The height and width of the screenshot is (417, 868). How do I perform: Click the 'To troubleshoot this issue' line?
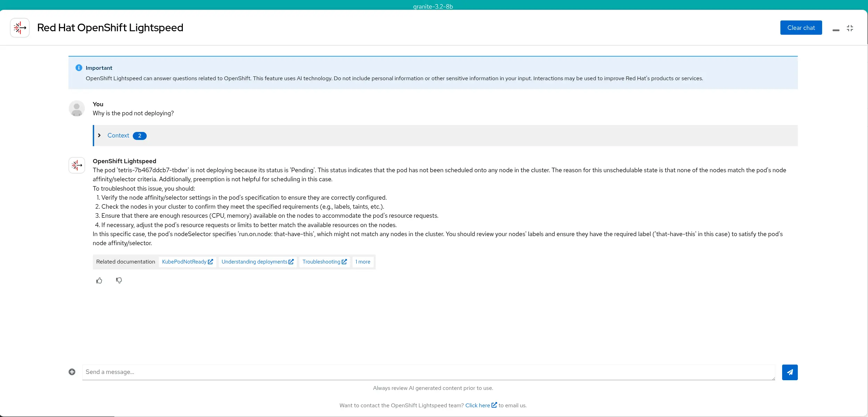(144, 189)
